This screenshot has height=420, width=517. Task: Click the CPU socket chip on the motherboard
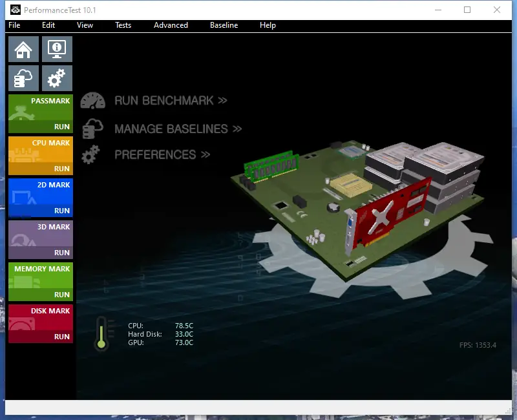351,185
